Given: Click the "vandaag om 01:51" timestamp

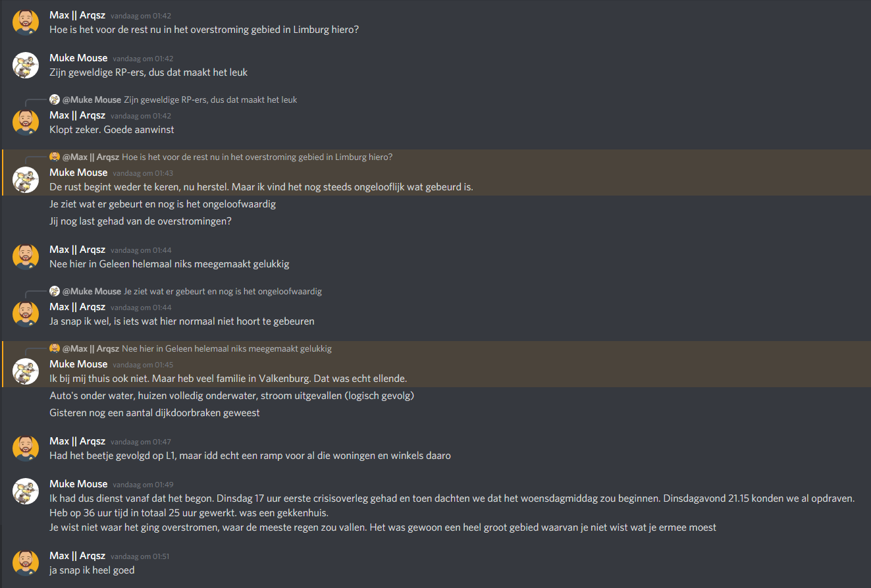Looking at the screenshot, I should pyautogui.click(x=140, y=556).
